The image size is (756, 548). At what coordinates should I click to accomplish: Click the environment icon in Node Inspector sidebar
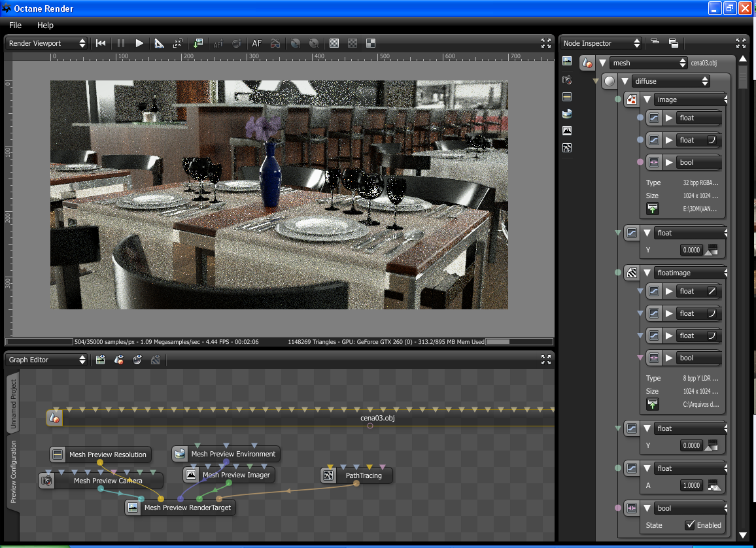coord(567,113)
